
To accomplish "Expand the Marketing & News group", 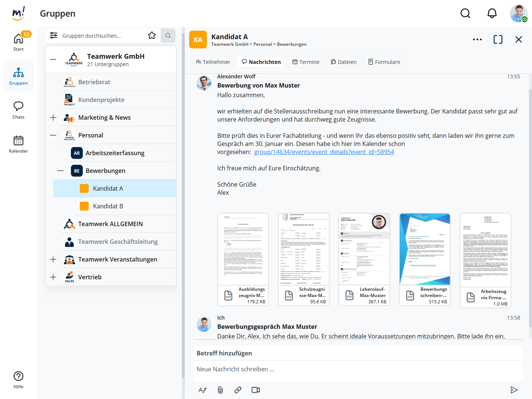I will click(53, 117).
